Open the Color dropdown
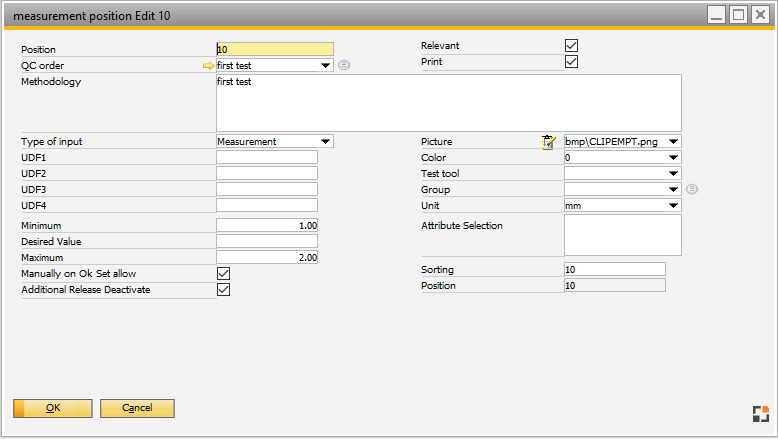This screenshot has height=439, width=778. (673, 158)
